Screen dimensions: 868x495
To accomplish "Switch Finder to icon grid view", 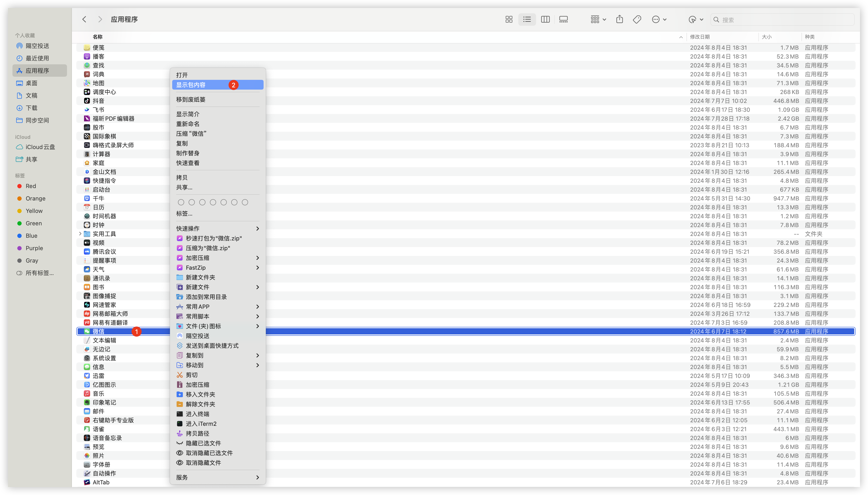I will tap(509, 19).
